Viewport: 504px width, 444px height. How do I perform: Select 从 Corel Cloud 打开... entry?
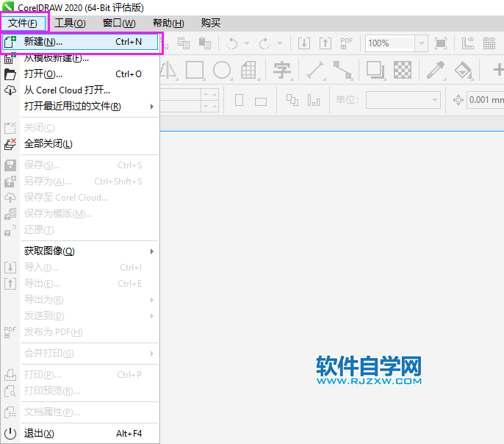tap(80, 90)
